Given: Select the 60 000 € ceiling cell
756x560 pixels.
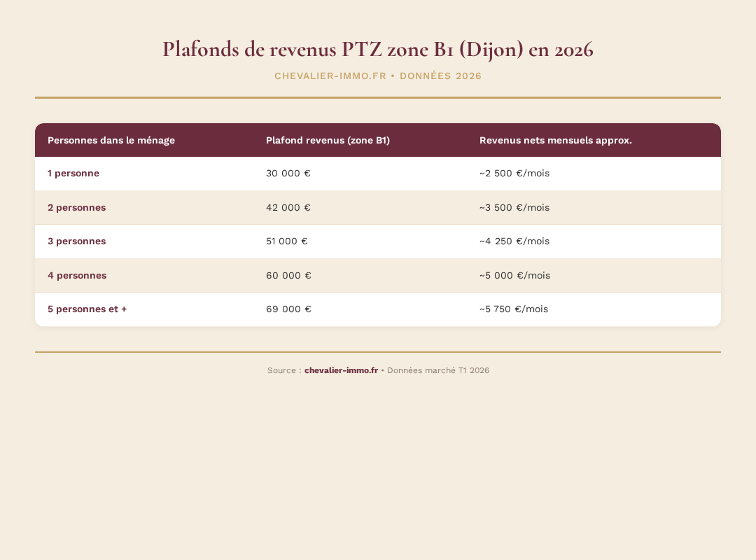Looking at the screenshot, I should tap(288, 276).
